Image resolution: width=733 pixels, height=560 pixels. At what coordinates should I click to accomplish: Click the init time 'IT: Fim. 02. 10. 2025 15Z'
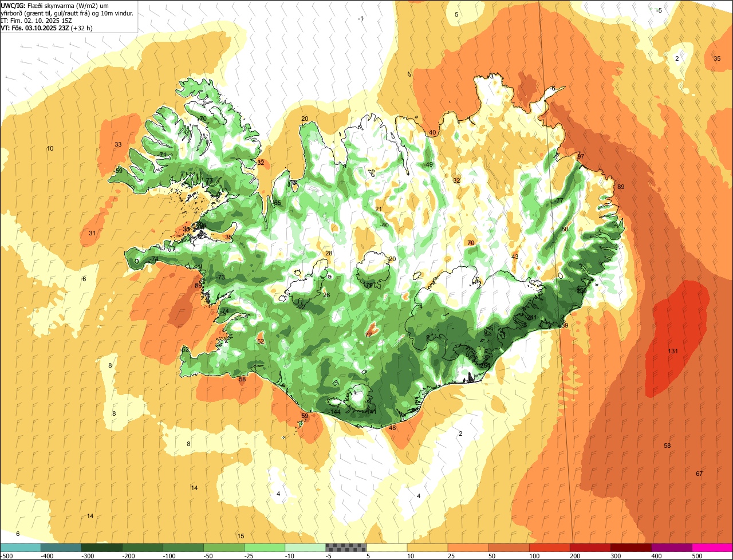click(37, 20)
